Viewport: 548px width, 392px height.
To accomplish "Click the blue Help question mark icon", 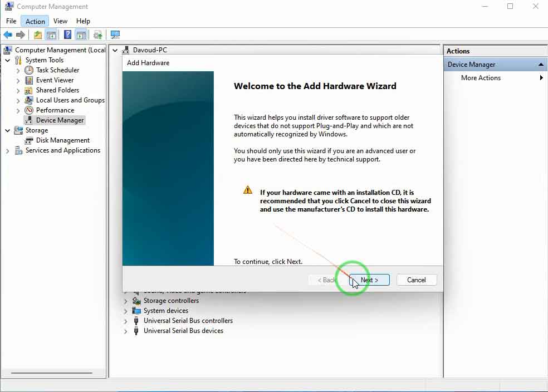I will click(67, 35).
